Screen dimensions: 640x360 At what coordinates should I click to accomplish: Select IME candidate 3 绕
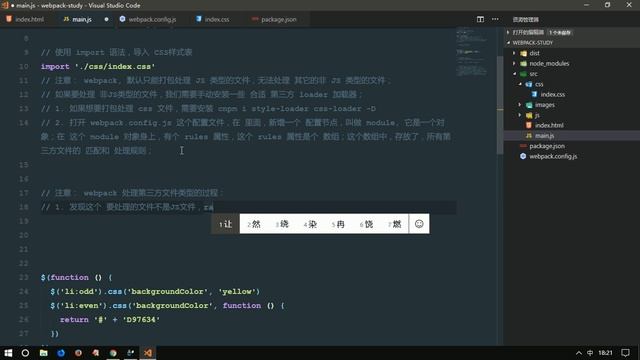click(x=282, y=224)
